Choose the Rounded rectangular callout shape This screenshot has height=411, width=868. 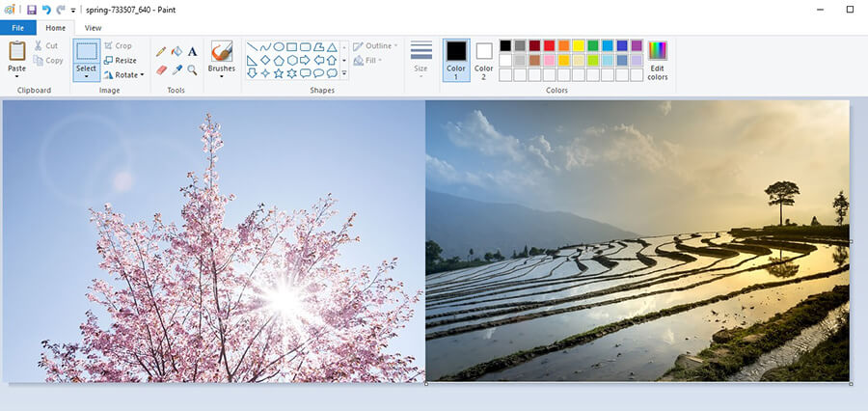(x=305, y=73)
